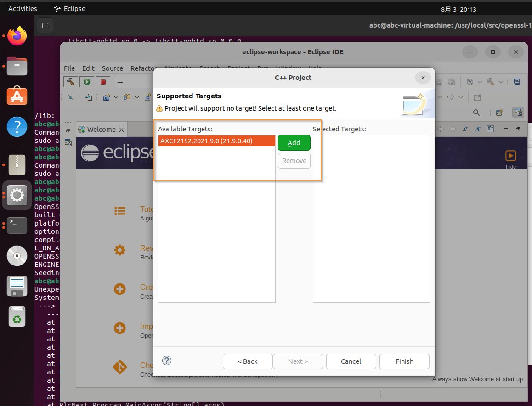Viewport: 532px width, 406px height.
Task: Click the Finish button in dialog
Action: 404,361
